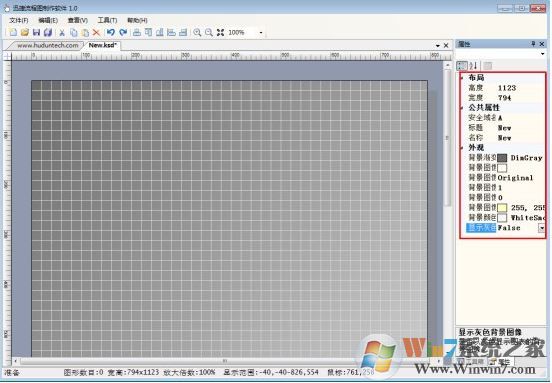Switch to the www.huduntech.com tab

[x=48, y=45]
